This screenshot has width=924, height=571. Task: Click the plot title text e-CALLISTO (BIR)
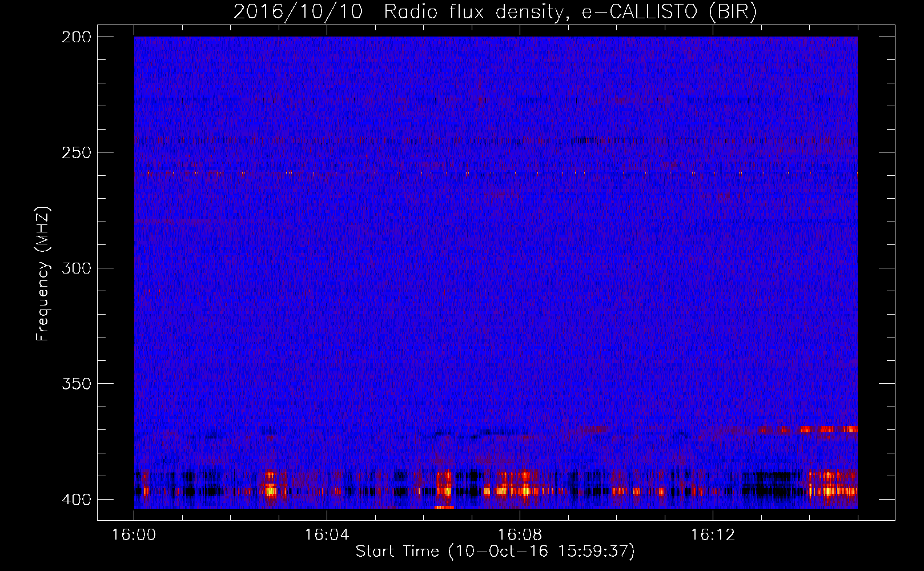(x=669, y=11)
